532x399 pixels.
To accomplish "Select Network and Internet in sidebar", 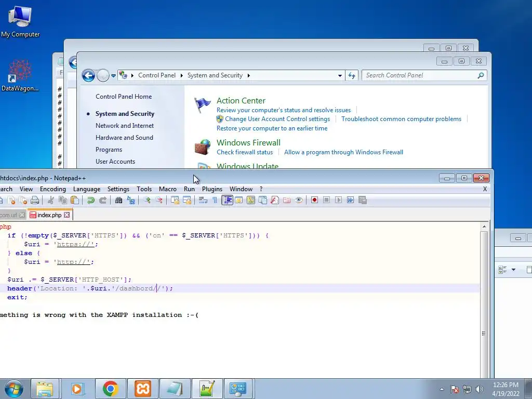I will pos(125,126).
